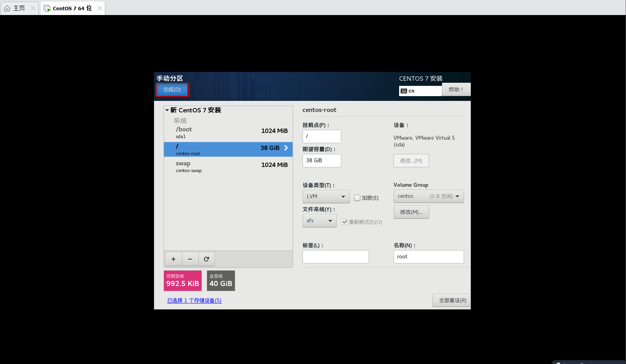Close the 主页 tab with its X
This screenshot has height=364, width=626.
point(33,8)
